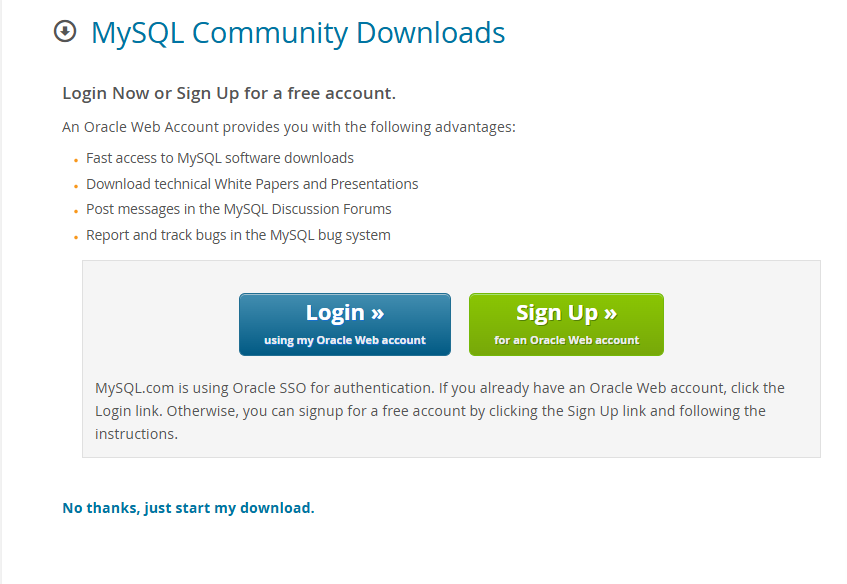
Task: Click the orange bullet beside 'Fast access to MySQL'
Action: pos(76,160)
